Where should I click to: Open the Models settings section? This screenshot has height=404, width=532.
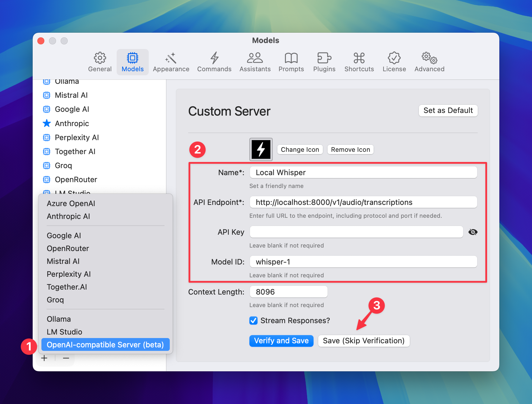133,62
